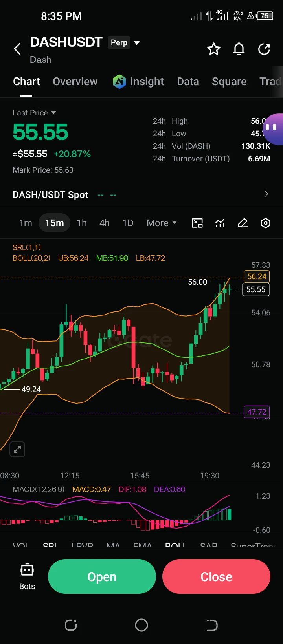283x644 pixels.
Task: Select the 1m timeframe
Action: (x=26, y=223)
